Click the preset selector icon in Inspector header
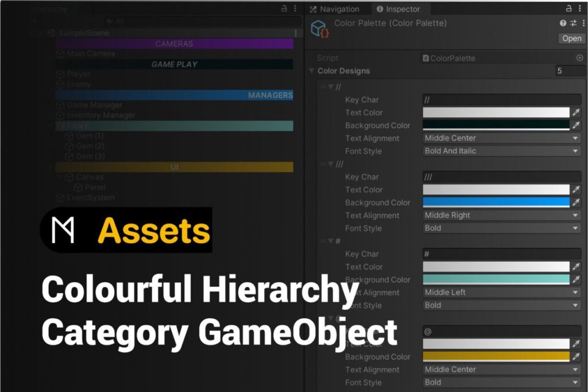Screen dimensions: 588x392 pyautogui.click(x=572, y=24)
